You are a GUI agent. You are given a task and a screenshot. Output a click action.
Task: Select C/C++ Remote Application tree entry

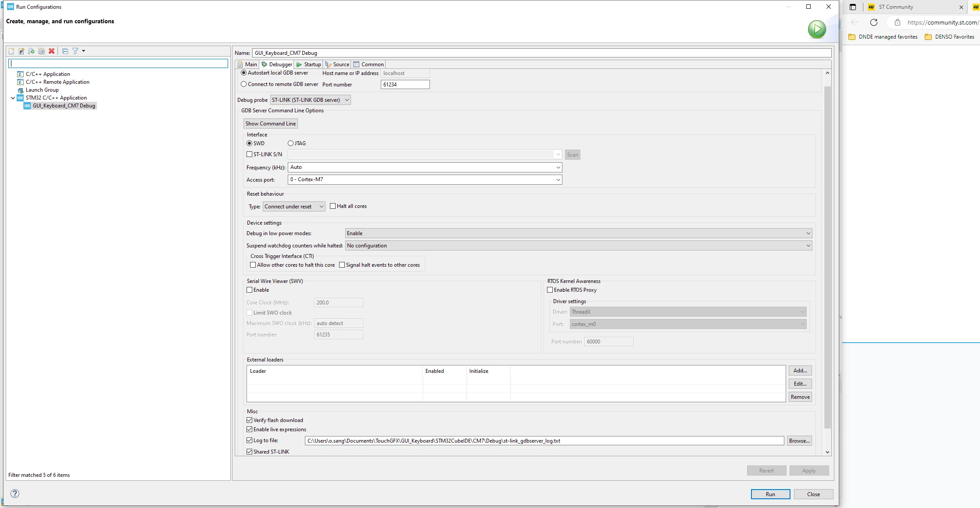coord(57,82)
